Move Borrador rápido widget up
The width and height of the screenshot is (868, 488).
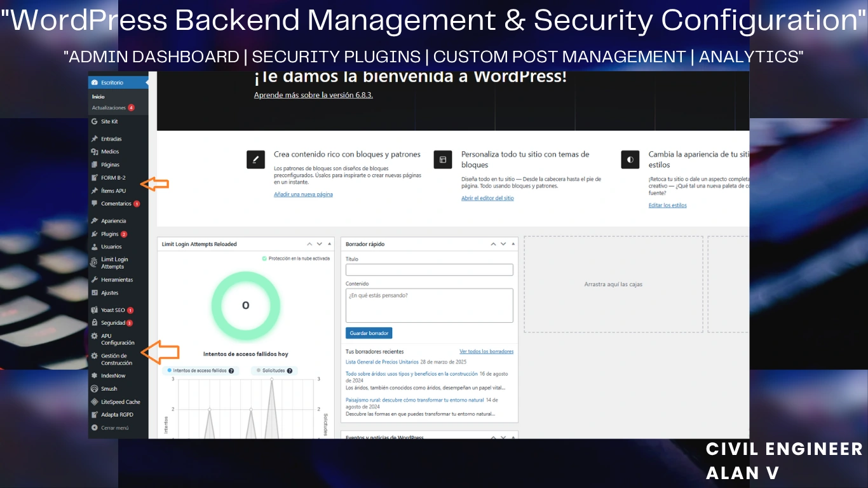click(493, 244)
